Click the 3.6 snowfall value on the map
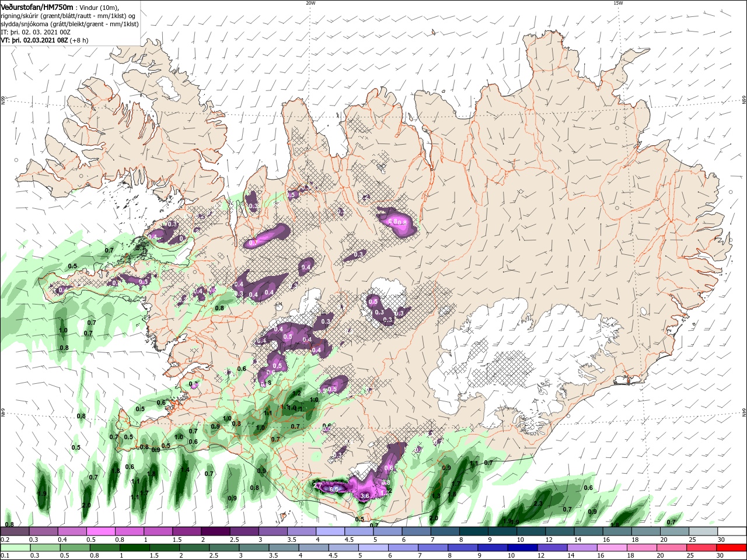This screenshot has height=560, width=747. click(x=365, y=496)
